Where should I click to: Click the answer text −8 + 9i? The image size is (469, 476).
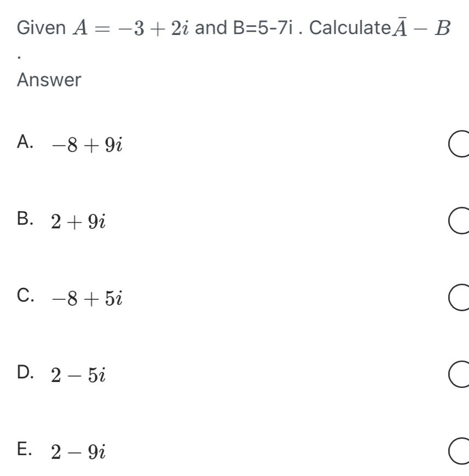click(x=85, y=144)
